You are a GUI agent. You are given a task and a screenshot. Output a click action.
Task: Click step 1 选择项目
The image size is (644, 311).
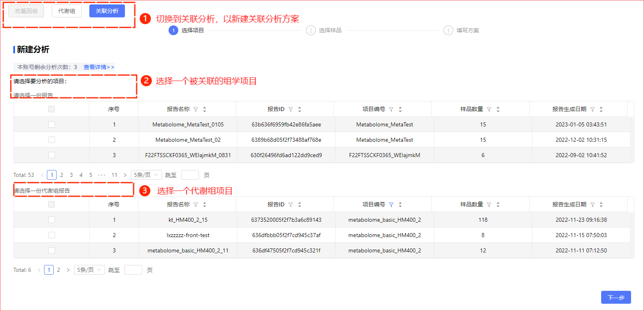(186, 30)
